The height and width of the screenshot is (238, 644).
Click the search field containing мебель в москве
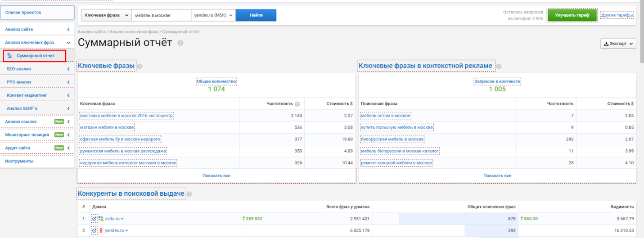pyautogui.click(x=162, y=15)
